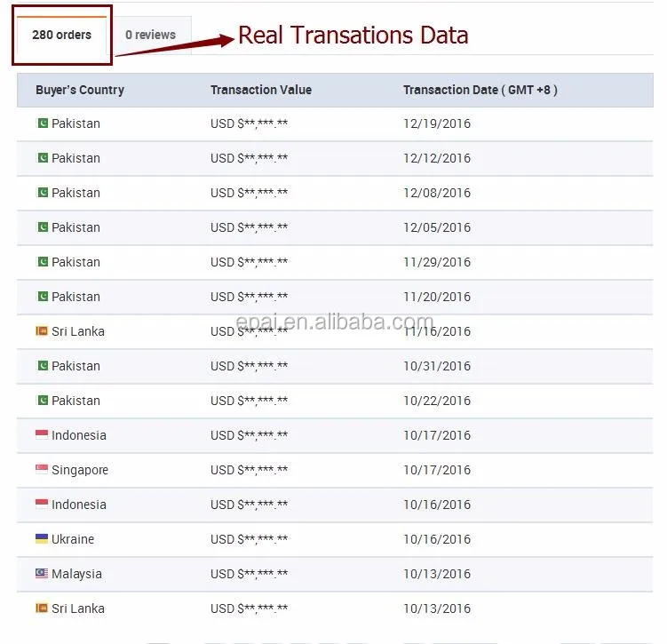Select Pakistan text in 11/20/2016 row
The width and height of the screenshot is (667, 644).
pos(75,297)
